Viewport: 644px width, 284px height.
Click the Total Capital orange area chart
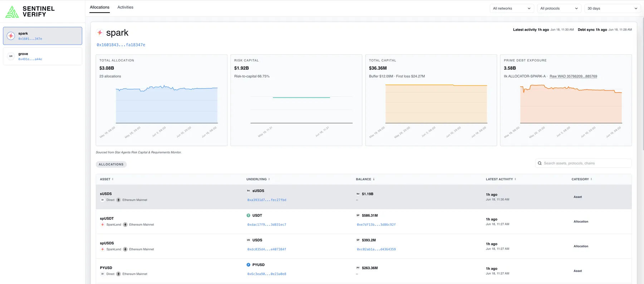coord(436,104)
